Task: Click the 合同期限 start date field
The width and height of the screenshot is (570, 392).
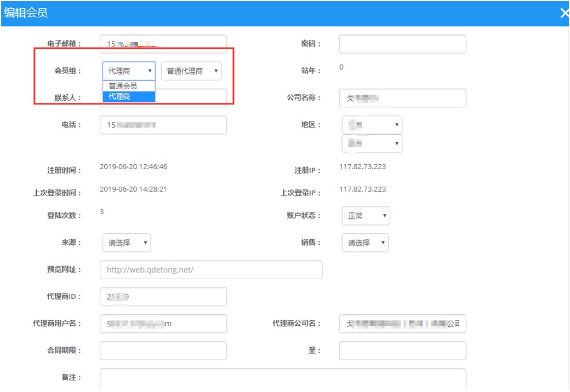Action: pyautogui.click(x=163, y=351)
